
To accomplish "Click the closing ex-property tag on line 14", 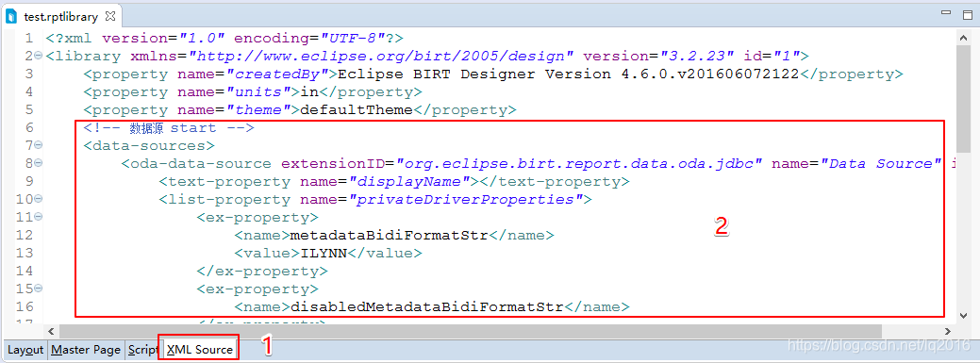I will 262,272.
